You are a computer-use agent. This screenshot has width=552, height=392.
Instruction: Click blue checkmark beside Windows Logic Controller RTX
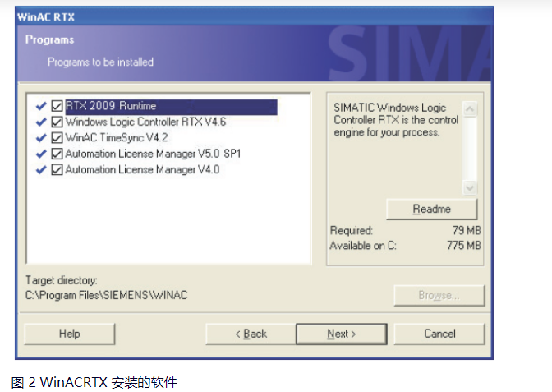point(41,122)
